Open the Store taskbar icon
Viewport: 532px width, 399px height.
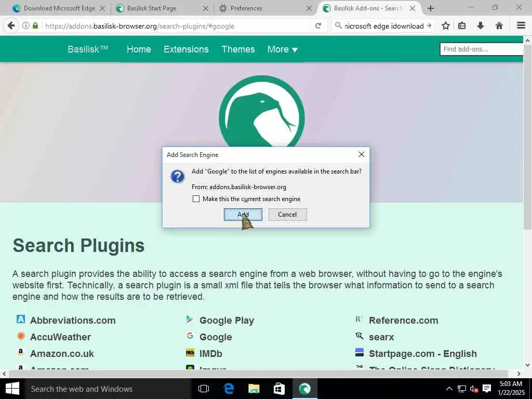pyautogui.click(x=279, y=389)
